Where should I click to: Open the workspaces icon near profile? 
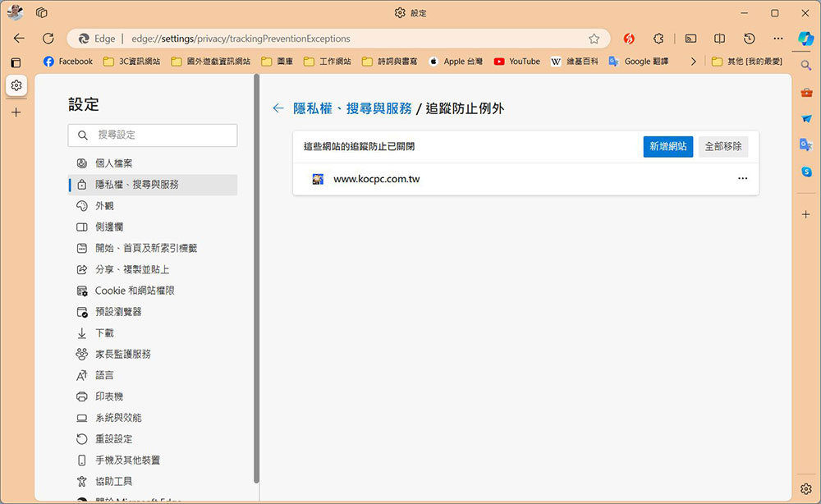tap(42, 12)
